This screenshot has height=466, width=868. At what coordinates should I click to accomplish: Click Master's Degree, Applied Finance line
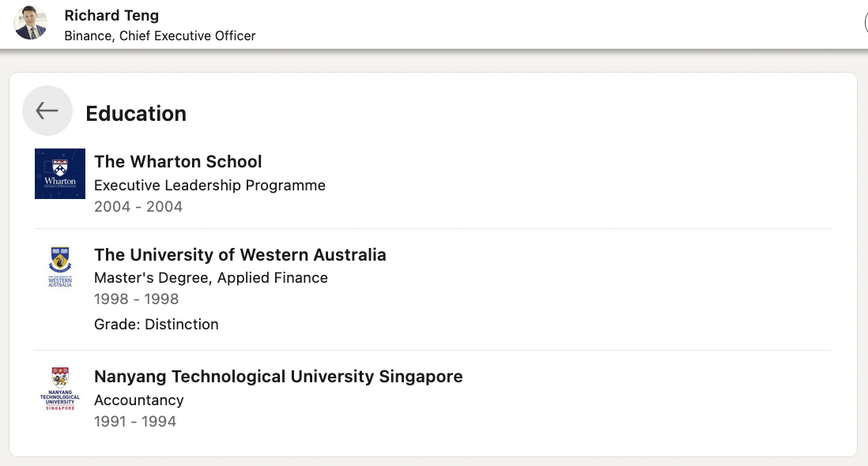[x=211, y=277]
